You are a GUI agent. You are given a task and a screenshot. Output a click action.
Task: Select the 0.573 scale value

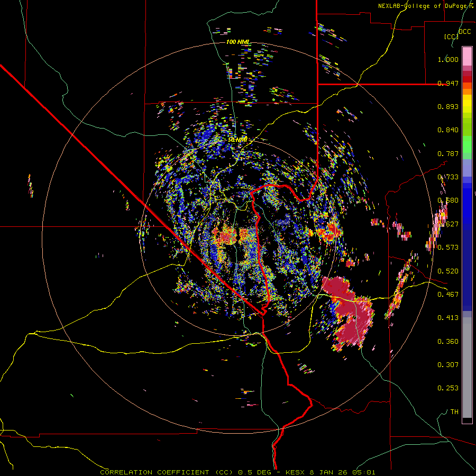(448, 248)
